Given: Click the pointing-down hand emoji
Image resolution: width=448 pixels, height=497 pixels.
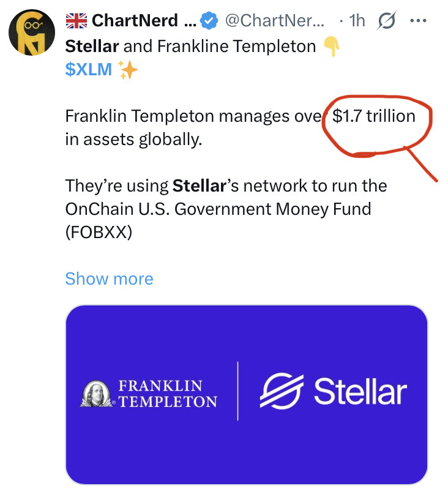Looking at the screenshot, I should [x=330, y=45].
